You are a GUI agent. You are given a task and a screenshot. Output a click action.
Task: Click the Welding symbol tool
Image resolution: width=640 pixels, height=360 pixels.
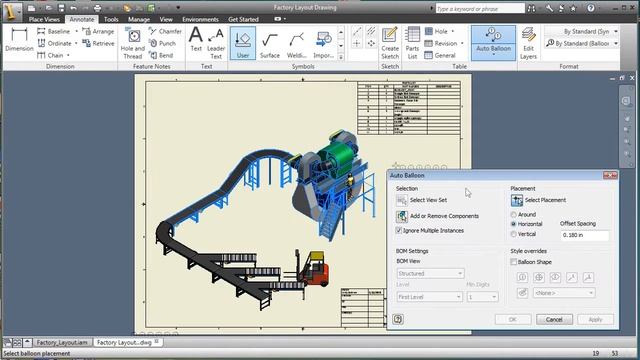297,43
